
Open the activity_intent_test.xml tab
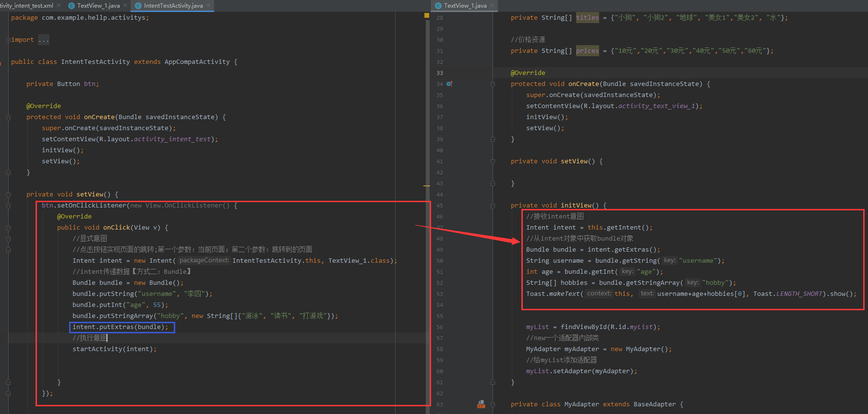[26, 6]
